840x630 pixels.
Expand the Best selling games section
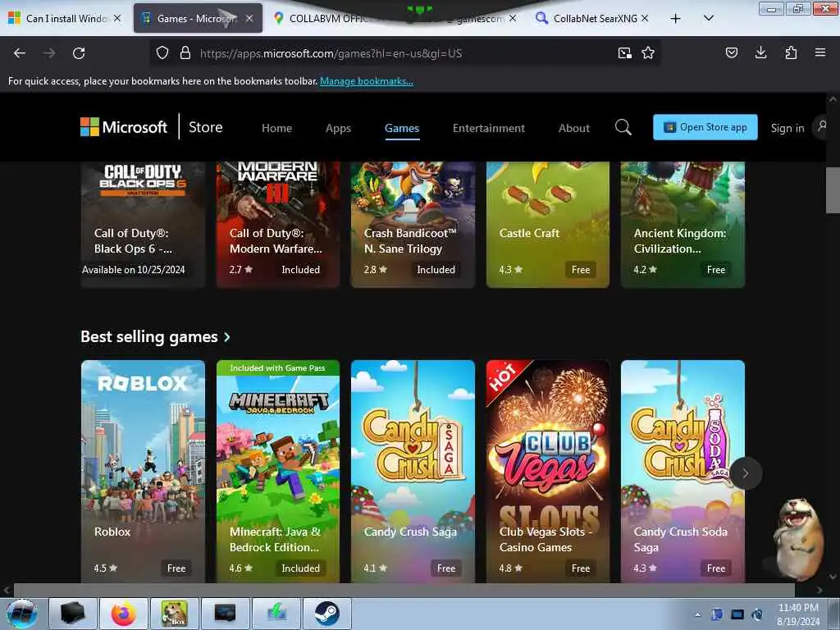pos(155,337)
